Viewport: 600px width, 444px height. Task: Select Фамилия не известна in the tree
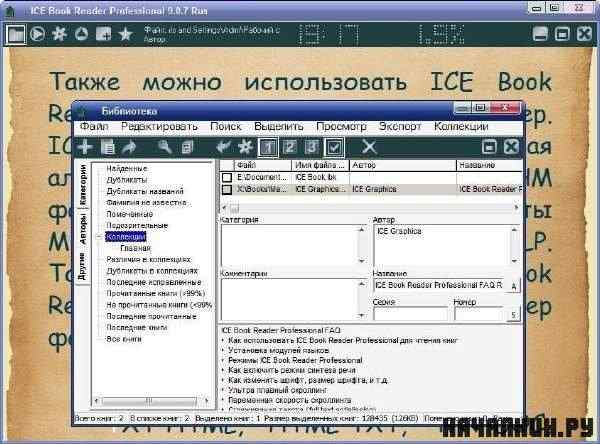click(x=147, y=202)
